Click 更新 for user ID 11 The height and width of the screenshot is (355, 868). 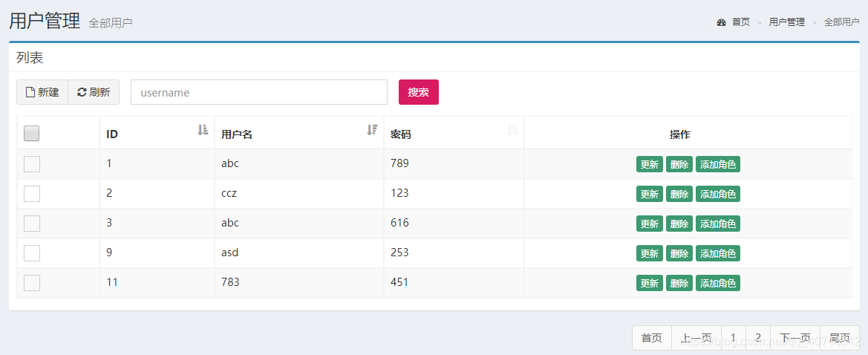[650, 283]
